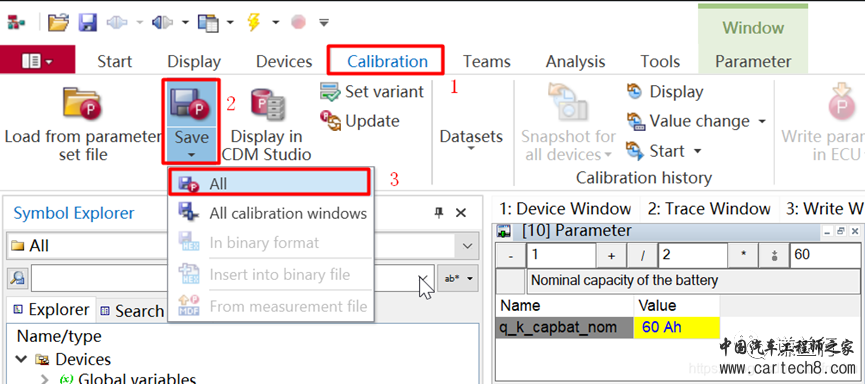Viewport: 865px width, 384px height.
Task: Click the minus decrement button in Parameter window
Action: (x=511, y=256)
